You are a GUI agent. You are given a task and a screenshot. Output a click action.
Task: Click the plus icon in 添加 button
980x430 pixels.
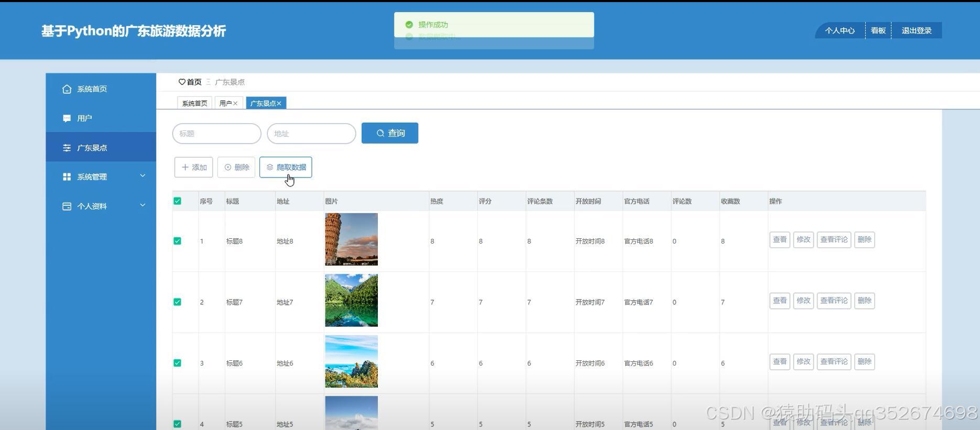click(185, 167)
